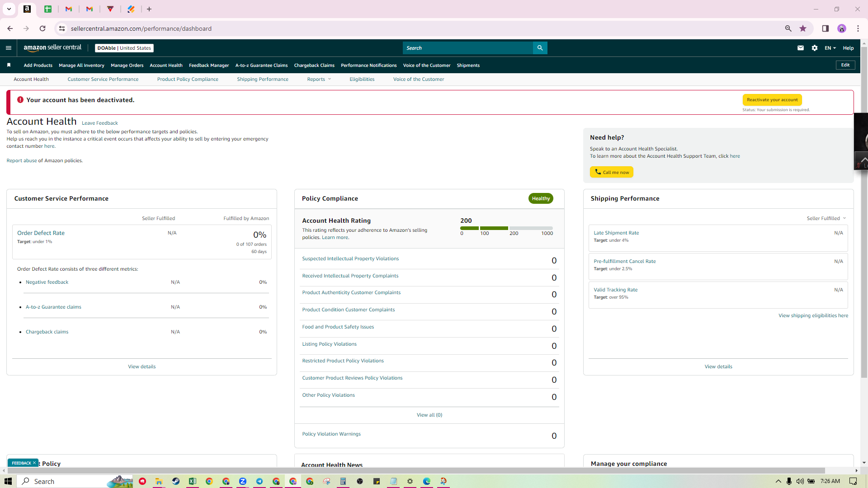Open Steam from the taskbar
The width and height of the screenshot is (868, 488).
click(x=176, y=481)
